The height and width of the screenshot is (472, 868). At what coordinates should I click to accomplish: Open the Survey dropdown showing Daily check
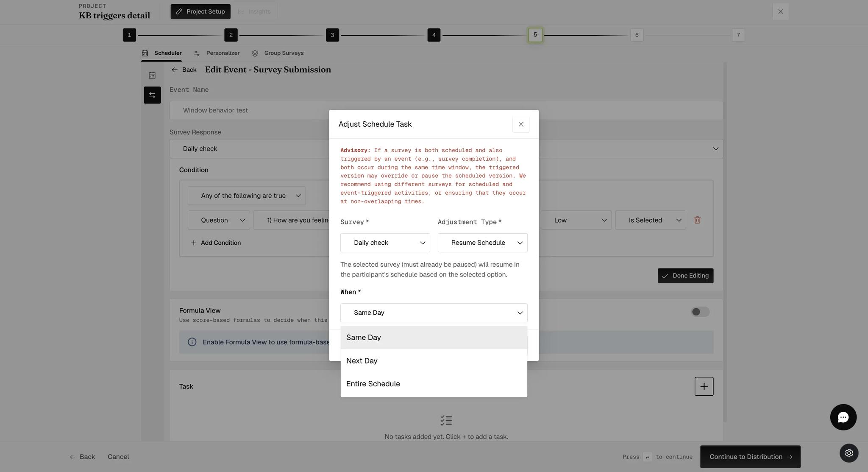(x=385, y=243)
